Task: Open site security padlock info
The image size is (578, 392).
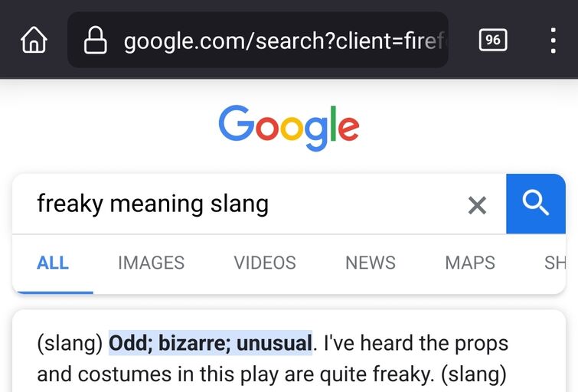Action: (96, 40)
